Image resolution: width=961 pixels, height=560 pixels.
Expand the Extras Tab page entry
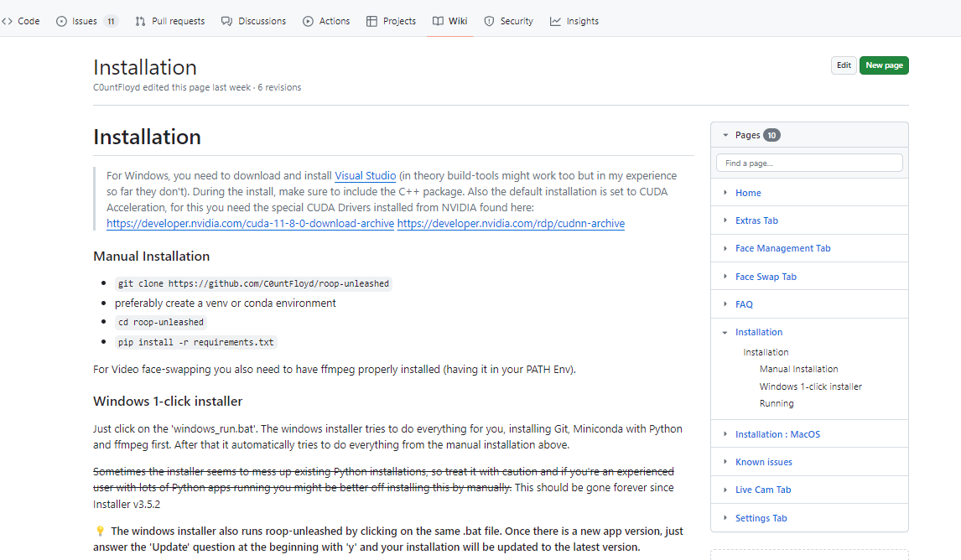pos(725,220)
